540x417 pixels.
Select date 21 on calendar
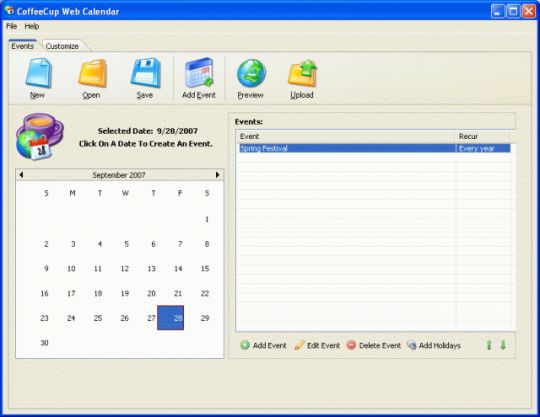click(x=178, y=293)
